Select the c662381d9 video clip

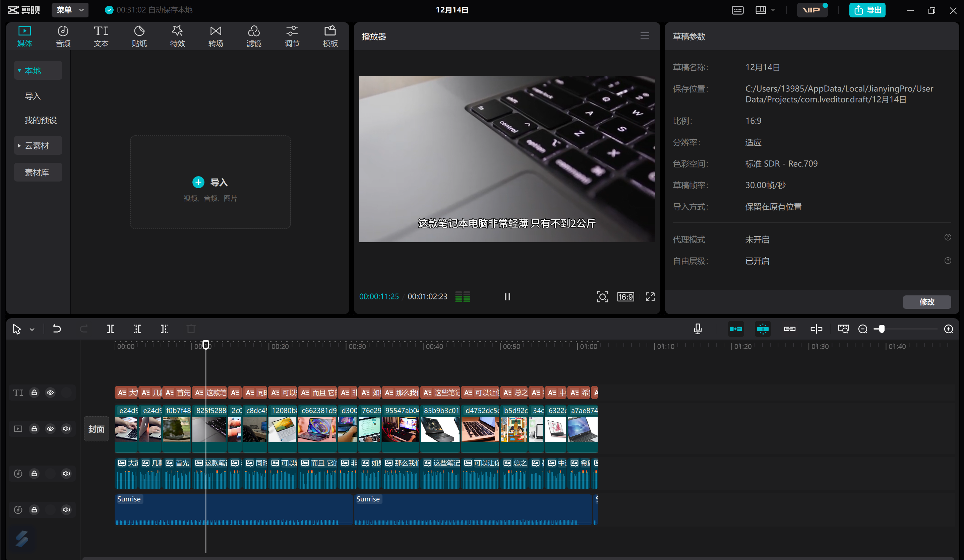click(317, 428)
